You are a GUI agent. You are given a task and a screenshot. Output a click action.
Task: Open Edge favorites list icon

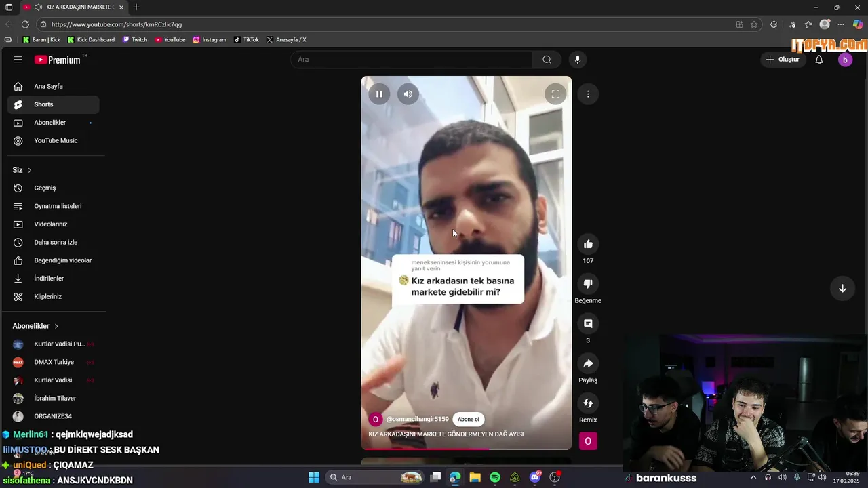click(808, 24)
